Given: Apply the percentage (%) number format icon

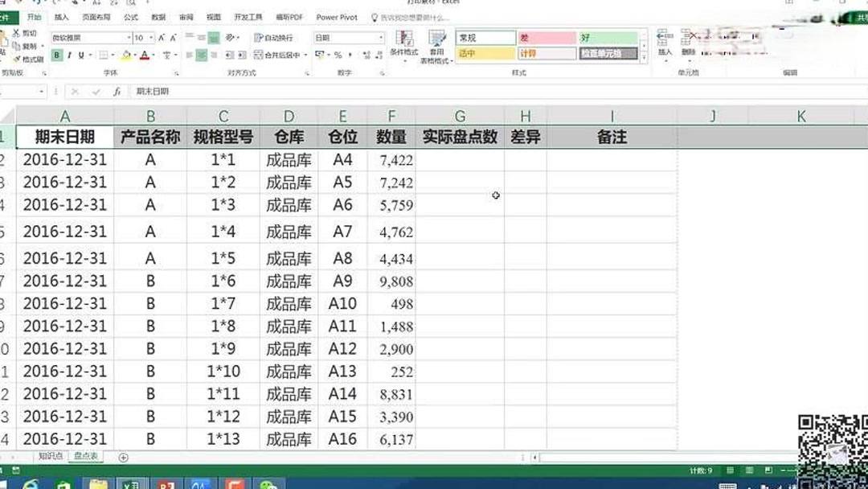Looking at the screenshot, I should click(x=339, y=55).
